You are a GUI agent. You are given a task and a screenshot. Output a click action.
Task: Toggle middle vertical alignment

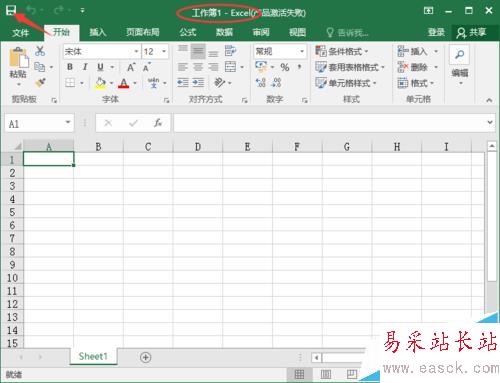pyautogui.click(x=198, y=51)
